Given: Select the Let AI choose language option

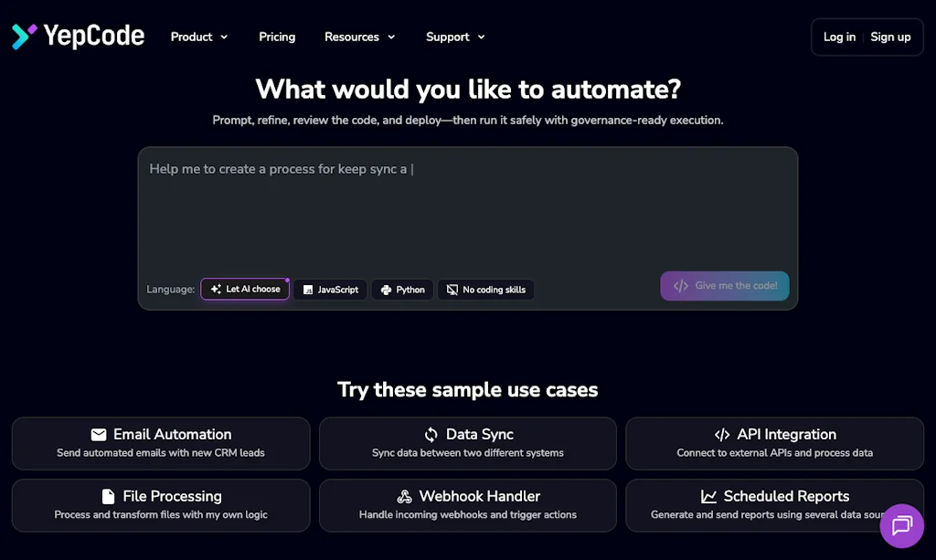Looking at the screenshot, I should coord(244,289).
